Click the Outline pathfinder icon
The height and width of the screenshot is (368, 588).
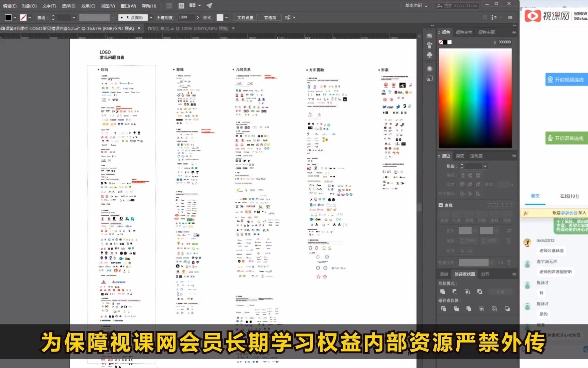click(494, 309)
